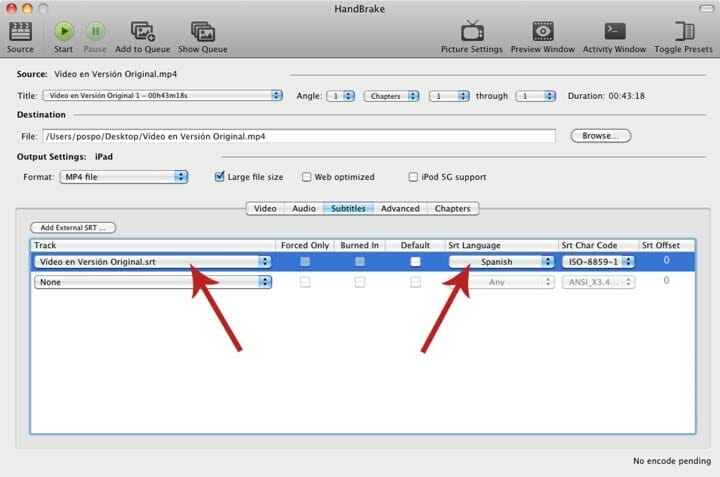Screen dimensions: 720x477
Task: Click the Burned In column header
Action: pyautogui.click(x=360, y=245)
